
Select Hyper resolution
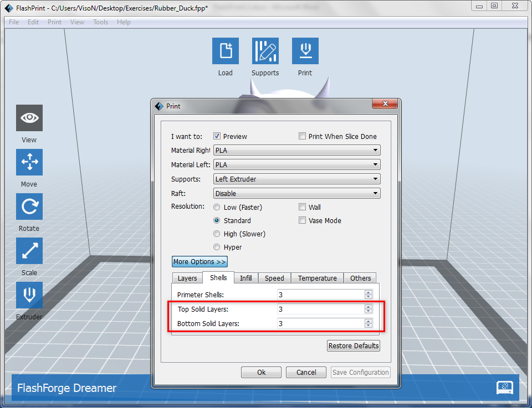point(217,247)
